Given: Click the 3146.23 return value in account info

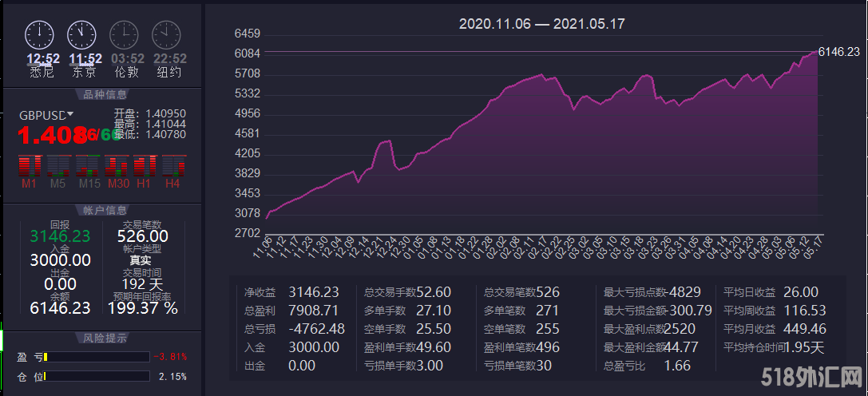Looking at the screenshot, I should [60, 237].
